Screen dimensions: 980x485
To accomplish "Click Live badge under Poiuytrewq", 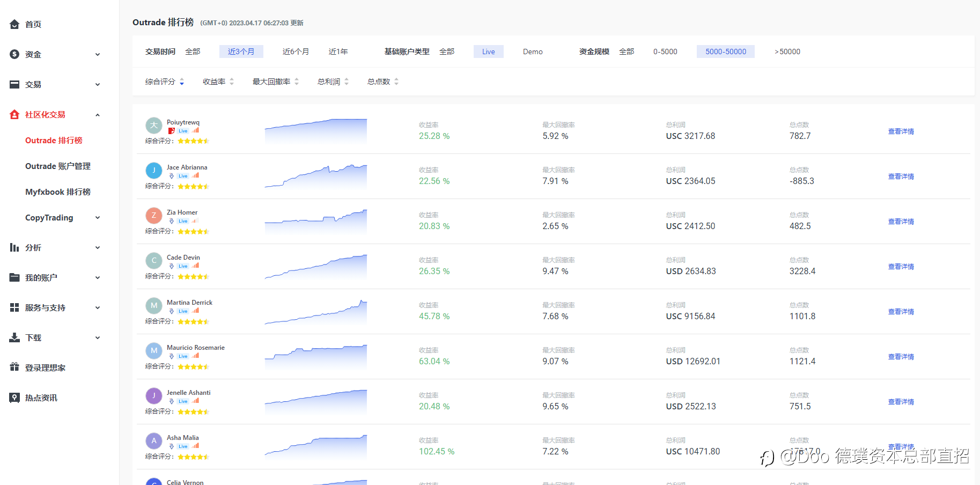I will coord(183,131).
